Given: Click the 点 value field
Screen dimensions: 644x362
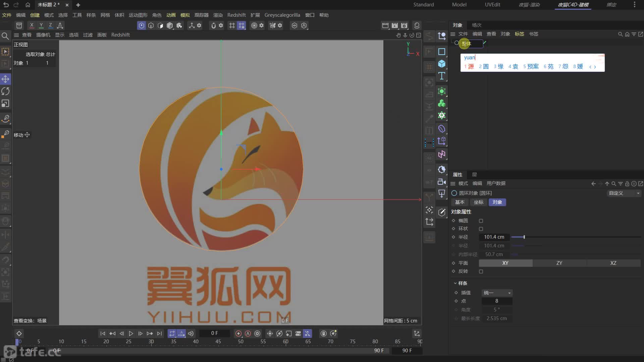Looking at the screenshot, I should 497,301.
